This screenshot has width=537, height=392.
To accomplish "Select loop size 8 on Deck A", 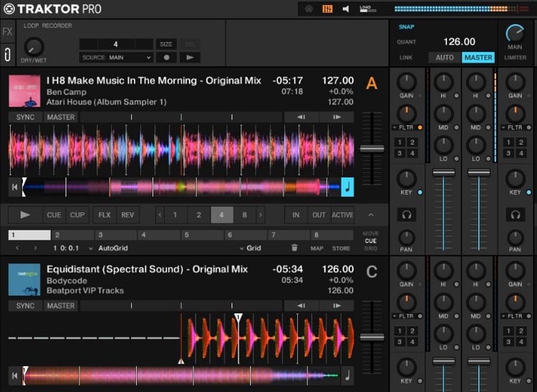I will (x=245, y=215).
